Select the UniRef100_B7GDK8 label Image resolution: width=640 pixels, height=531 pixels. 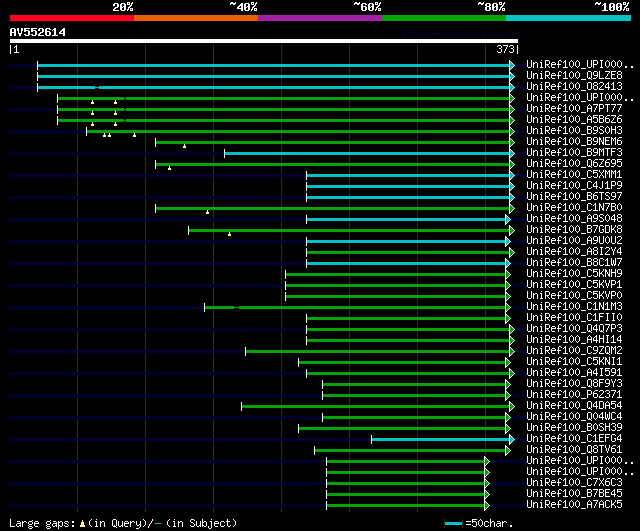574,230
